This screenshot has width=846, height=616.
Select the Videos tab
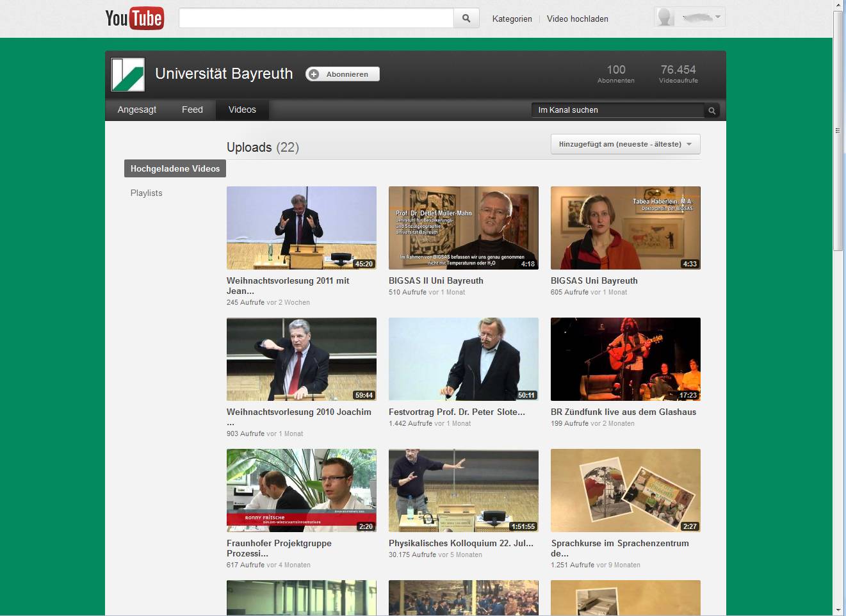coord(242,109)
